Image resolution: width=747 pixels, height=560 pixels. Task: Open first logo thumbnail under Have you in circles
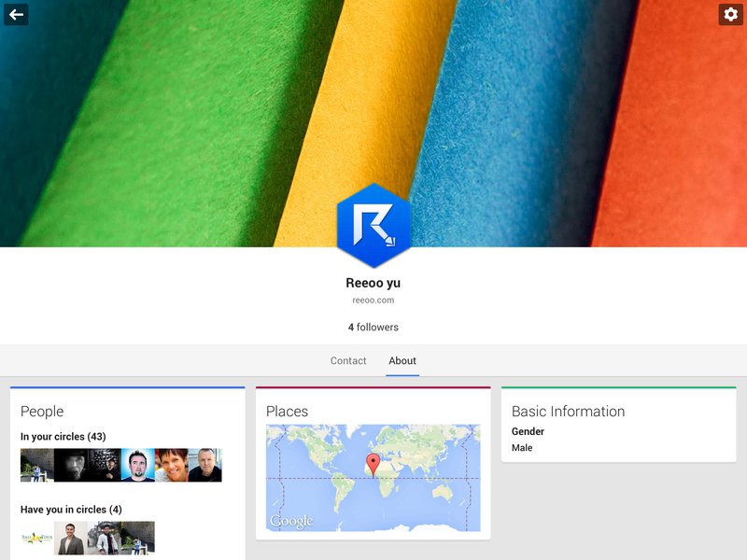point(37,539)
